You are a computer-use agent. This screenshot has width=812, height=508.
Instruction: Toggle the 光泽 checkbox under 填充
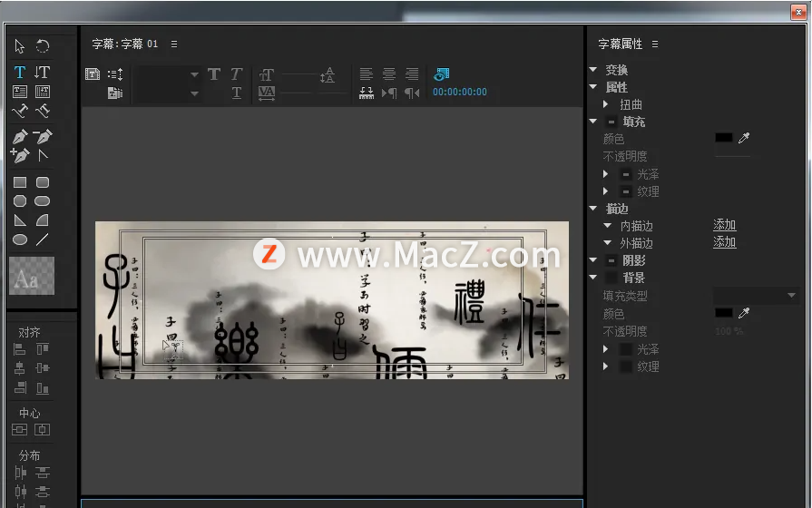(626, 174)
